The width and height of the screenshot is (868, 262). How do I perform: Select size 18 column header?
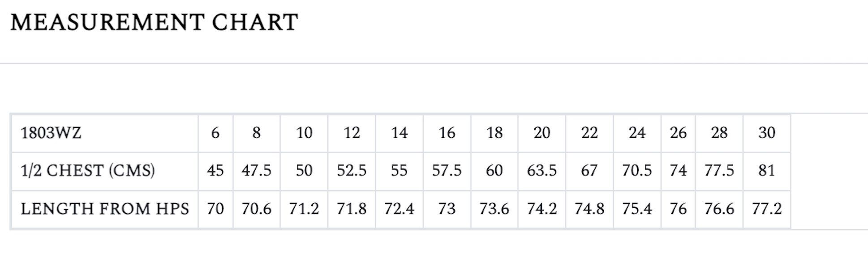pyautogui.click(x=494, y=133)
